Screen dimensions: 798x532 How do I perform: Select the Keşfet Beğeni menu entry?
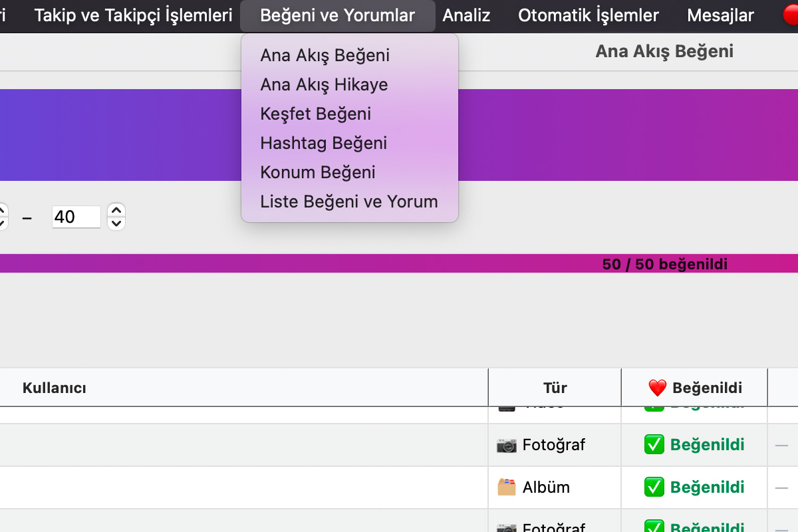[315, 114]
